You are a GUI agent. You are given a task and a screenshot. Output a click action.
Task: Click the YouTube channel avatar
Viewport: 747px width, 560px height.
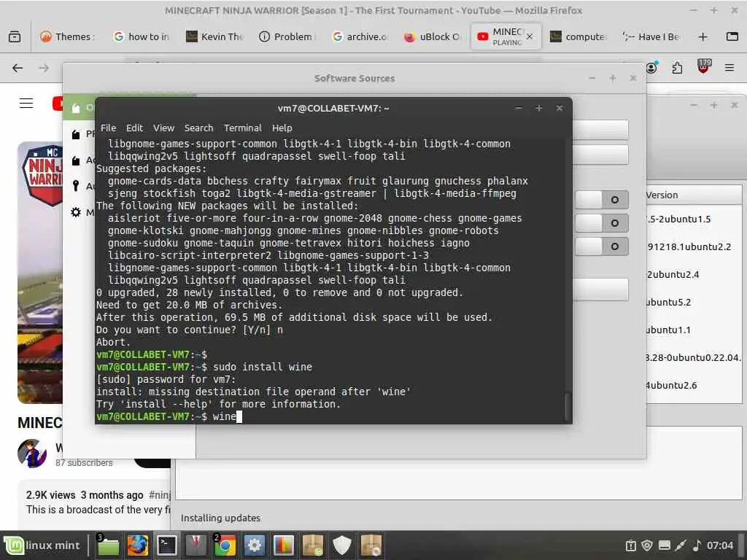[x=32, y=454]
